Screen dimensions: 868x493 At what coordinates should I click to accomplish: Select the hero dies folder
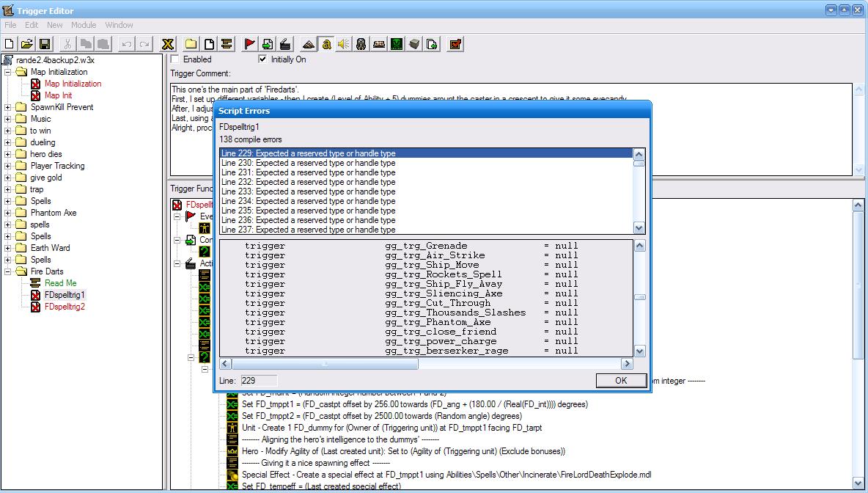[x=46, y=154]
